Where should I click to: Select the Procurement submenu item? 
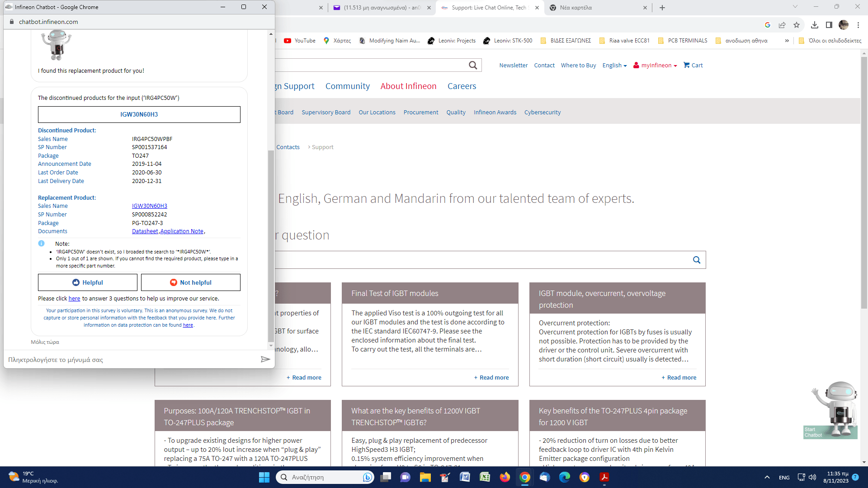[x=421, y=113]
